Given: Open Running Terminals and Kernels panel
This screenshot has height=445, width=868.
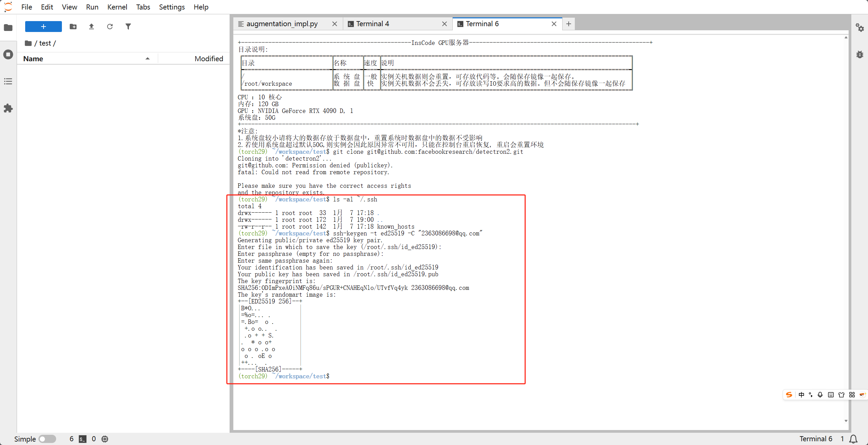Looking at the screenshot, I should [8, 54].
